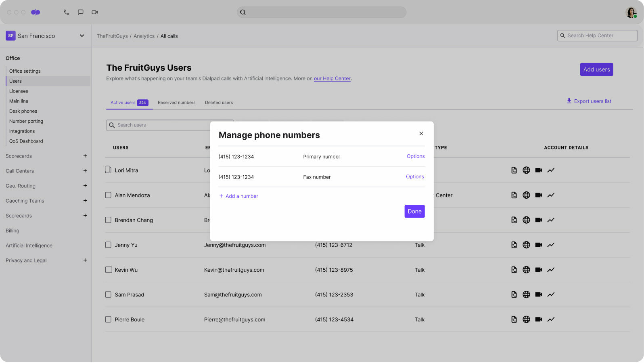Image resolution: width=644 pixels, height=363 pixels.
Task: Select the Alan Mendoza checkbox
Action: click(108, 195)
